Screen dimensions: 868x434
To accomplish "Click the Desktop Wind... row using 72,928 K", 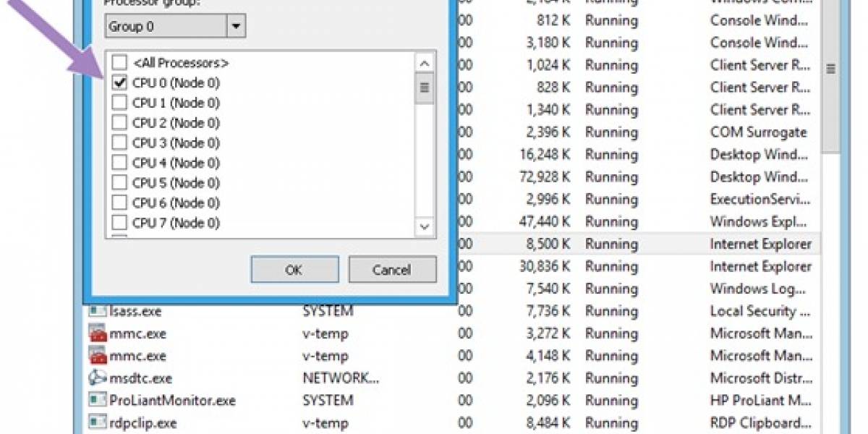I will [x=757, y=176].
